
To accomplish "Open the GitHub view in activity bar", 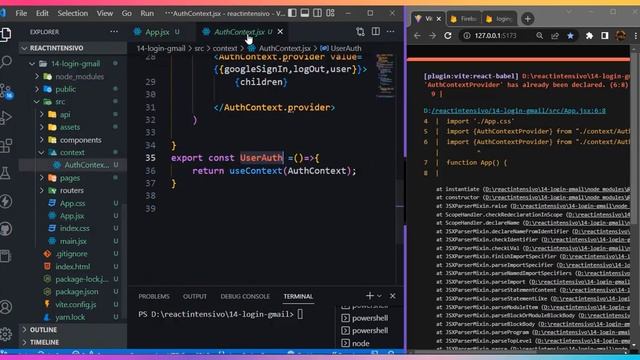I will click(6, 229).
